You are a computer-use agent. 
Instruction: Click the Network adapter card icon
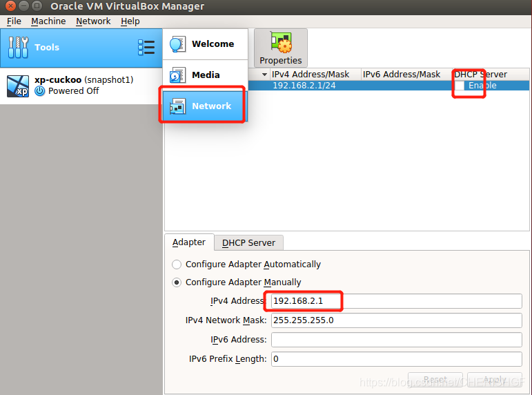(177, 106)
